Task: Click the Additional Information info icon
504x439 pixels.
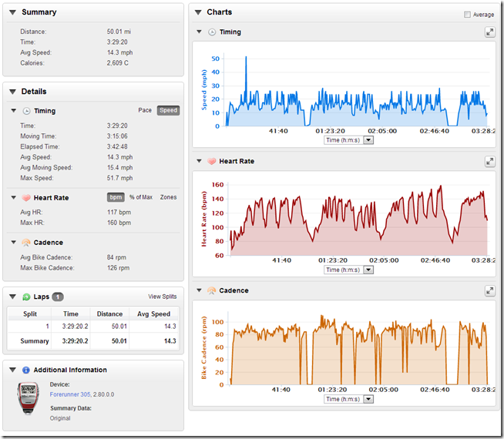Action: point(26,370)
